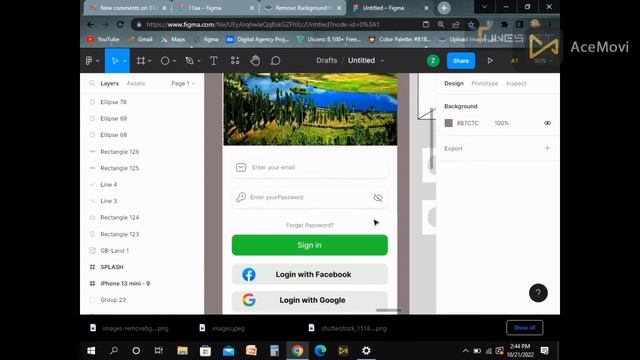Open the zoom level dropdown
640x360 pixels.
(x=543, y=61)
